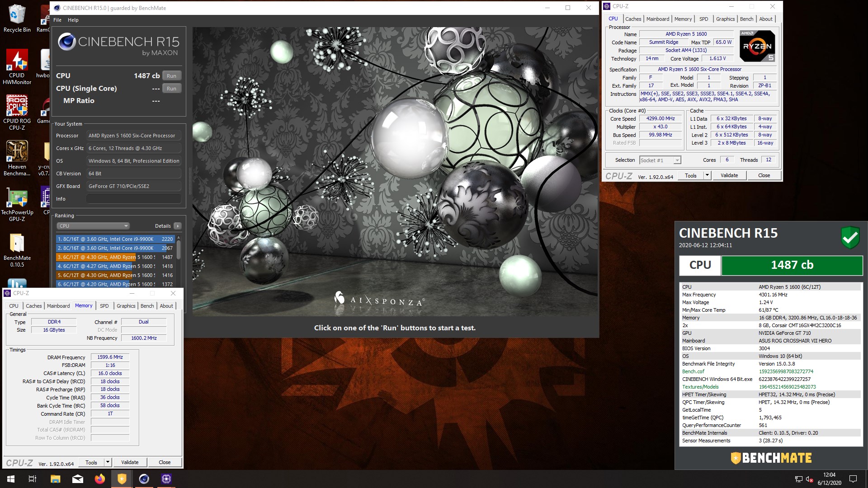The width and height of the screenshot is (868, 488).
Task: Run the CPU Single Core test
Action: [172, 89]
